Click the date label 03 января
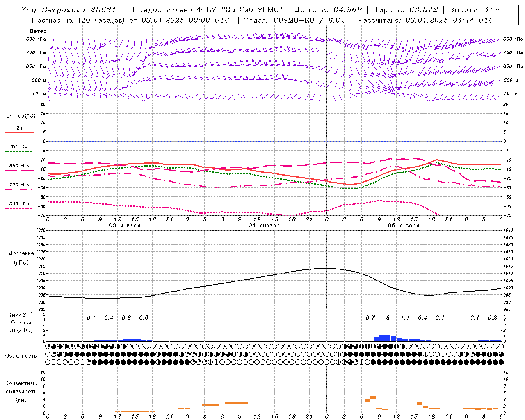 [124, 226]
